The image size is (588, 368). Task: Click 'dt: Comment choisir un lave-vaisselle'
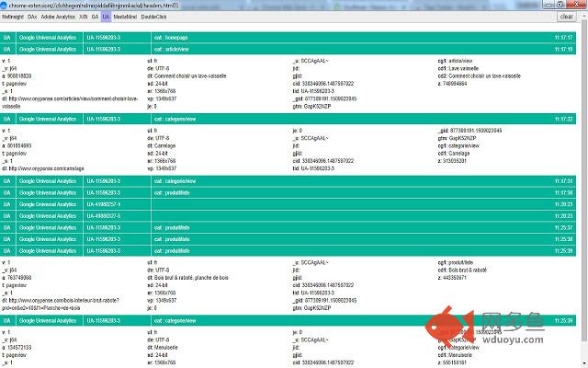tap(187, 75)
